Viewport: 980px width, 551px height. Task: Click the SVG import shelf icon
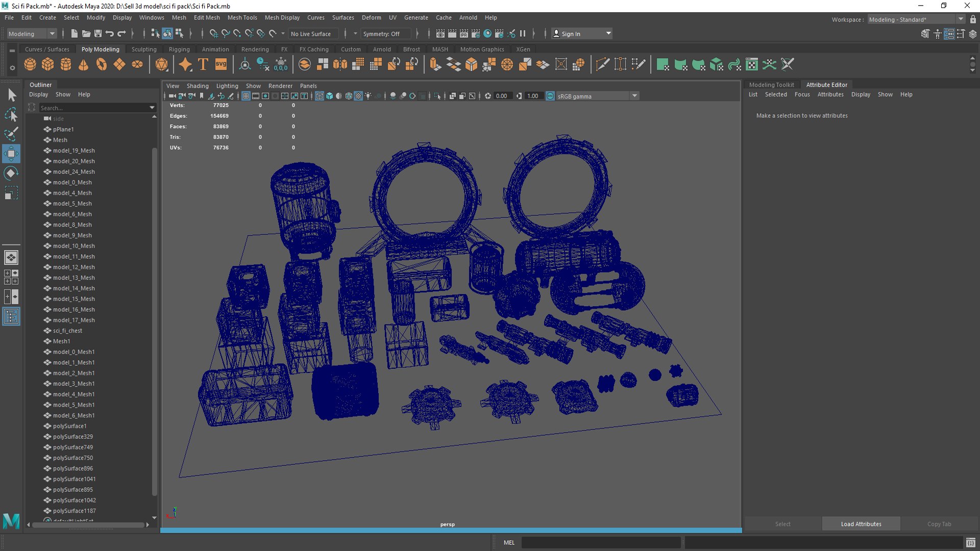tap(221, 64)
